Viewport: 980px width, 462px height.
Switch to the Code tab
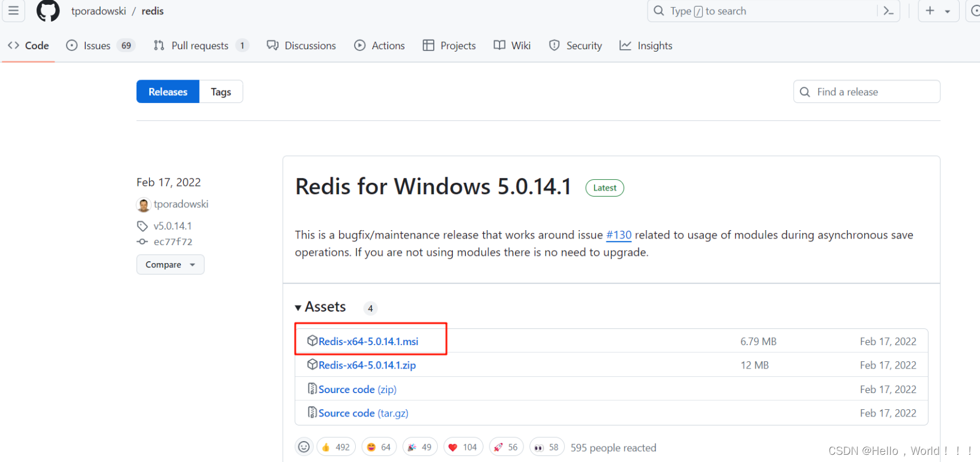click(28, 46)
